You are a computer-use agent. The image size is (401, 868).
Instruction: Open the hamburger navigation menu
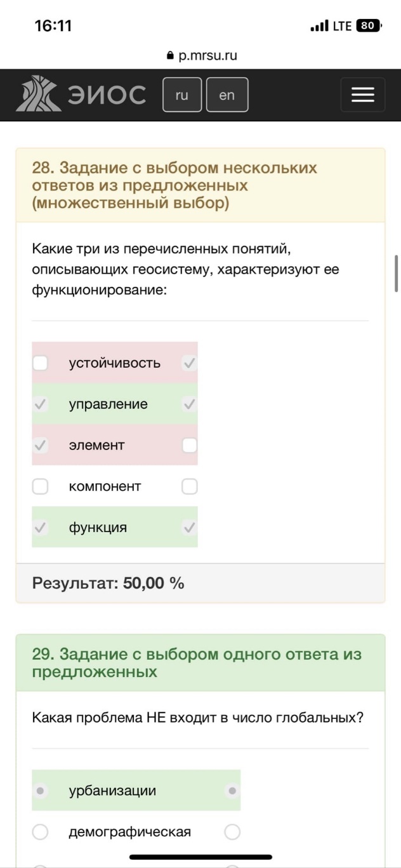[x=363, y=95]
